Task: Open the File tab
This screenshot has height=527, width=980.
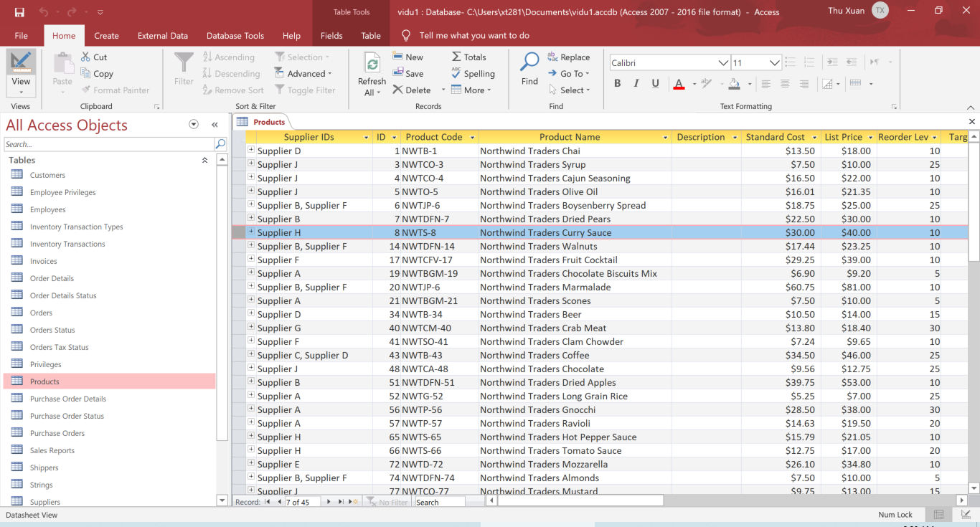Action: tap(22, 36)
